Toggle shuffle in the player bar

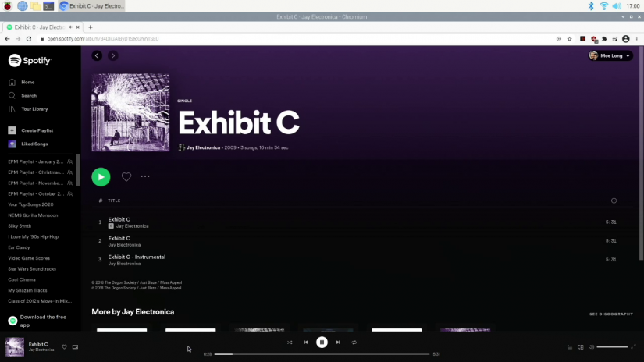[290, 342]
